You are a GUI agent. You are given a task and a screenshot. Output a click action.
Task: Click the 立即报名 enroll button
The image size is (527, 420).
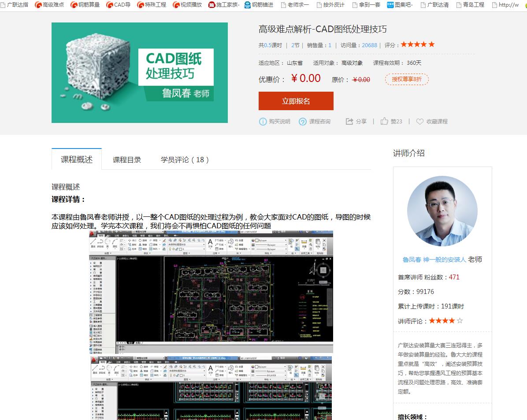tap(296, 101)
